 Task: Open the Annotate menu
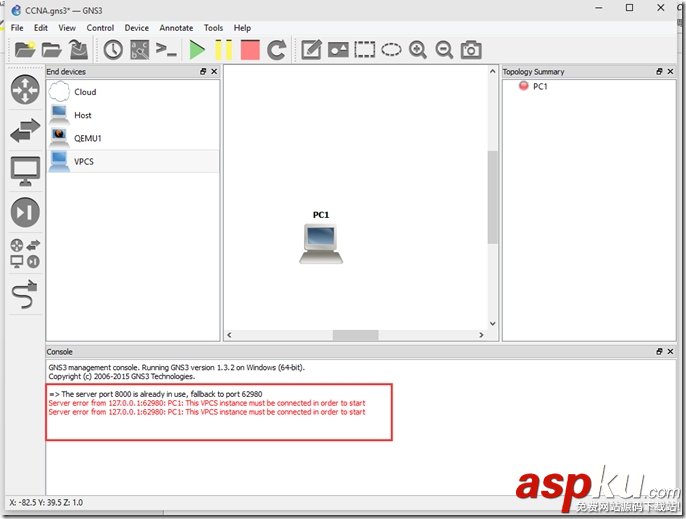pyautogui.click(x=176, y=28)
